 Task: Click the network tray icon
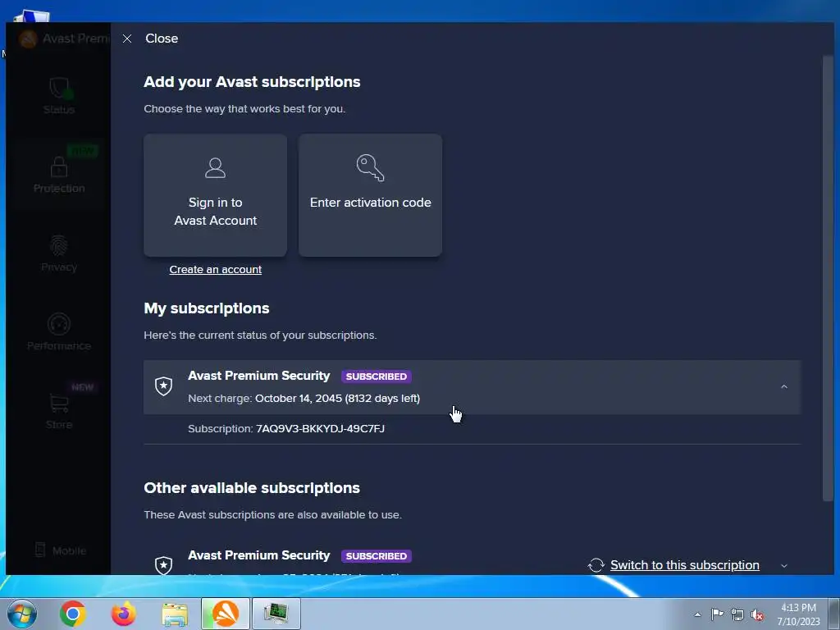click(737, 614)
